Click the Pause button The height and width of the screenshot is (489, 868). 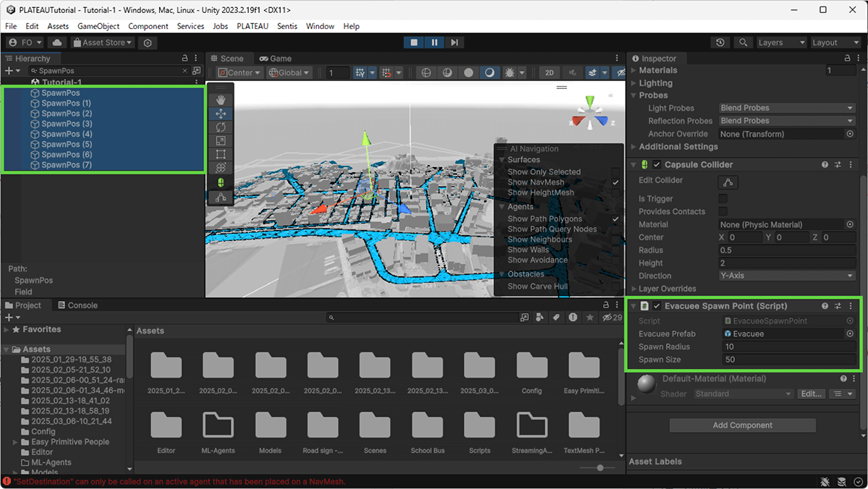pos(434,43)
